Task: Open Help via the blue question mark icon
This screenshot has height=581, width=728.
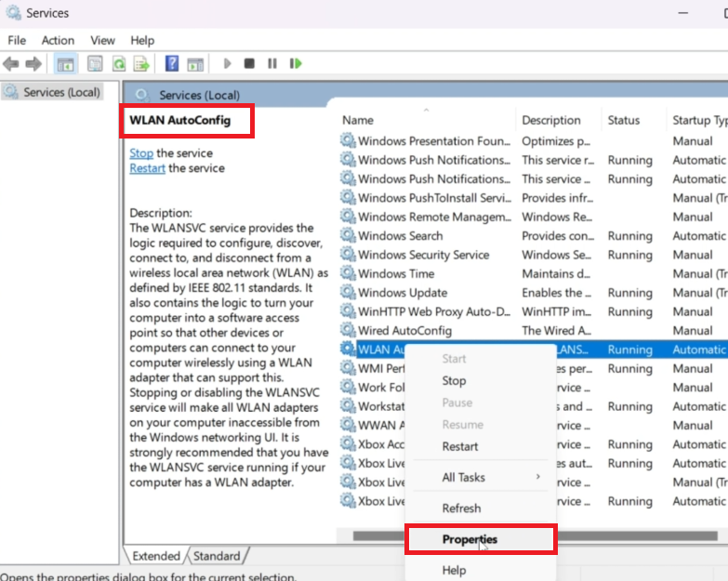Action: pos(172,64)
